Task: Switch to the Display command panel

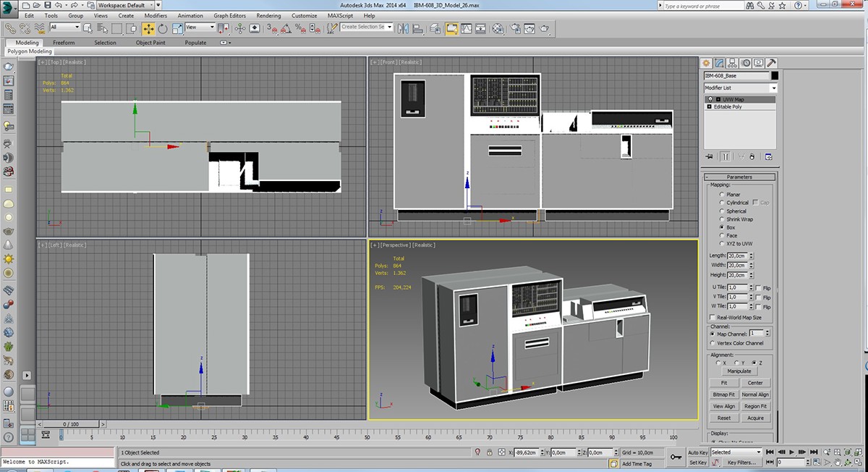Action: (x=758, y=63)
